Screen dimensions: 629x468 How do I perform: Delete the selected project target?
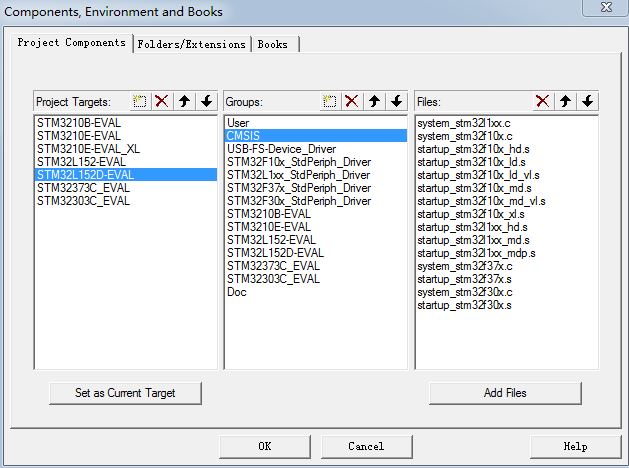pyautogui.click(x=162, y=101)
